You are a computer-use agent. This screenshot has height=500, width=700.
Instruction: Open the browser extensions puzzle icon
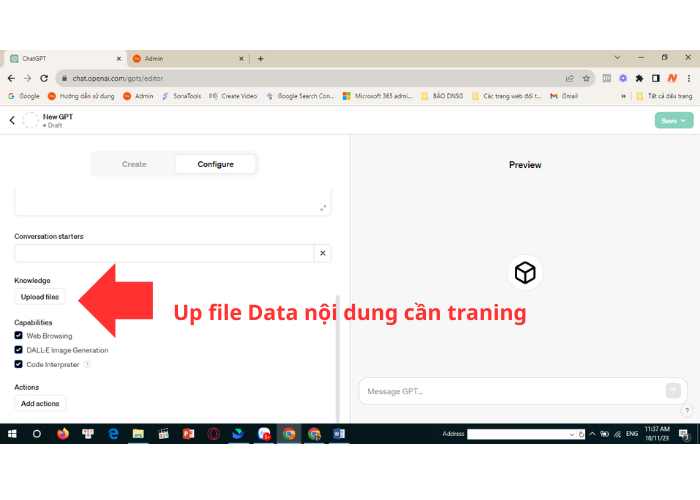click(x=639, y=78)
